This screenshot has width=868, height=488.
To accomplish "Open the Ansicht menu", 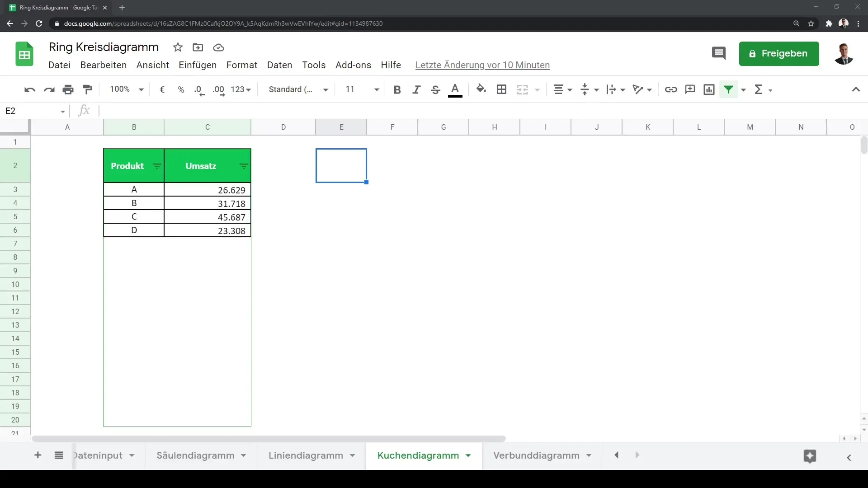I will (x=153, y=65).
